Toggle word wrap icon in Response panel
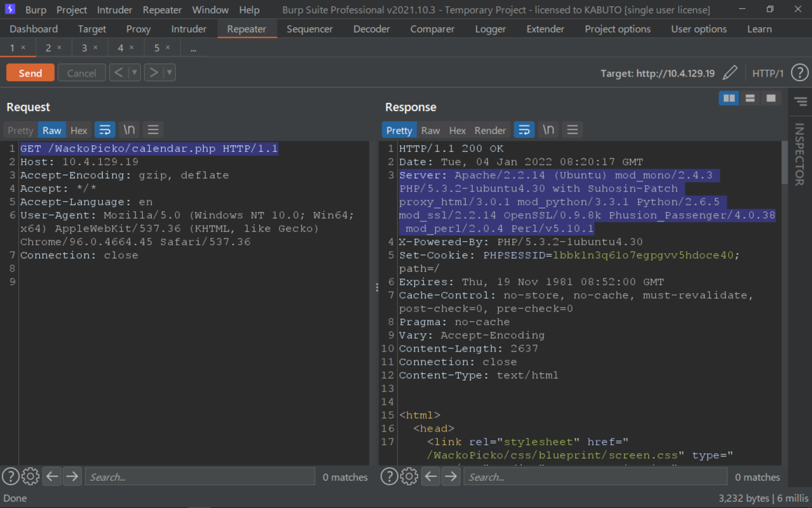 tap(524, 130)
